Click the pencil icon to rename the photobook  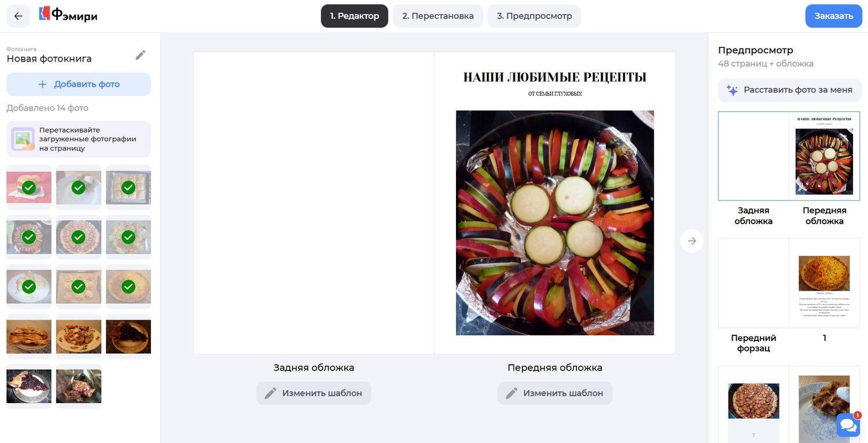[x=140, y=54]
